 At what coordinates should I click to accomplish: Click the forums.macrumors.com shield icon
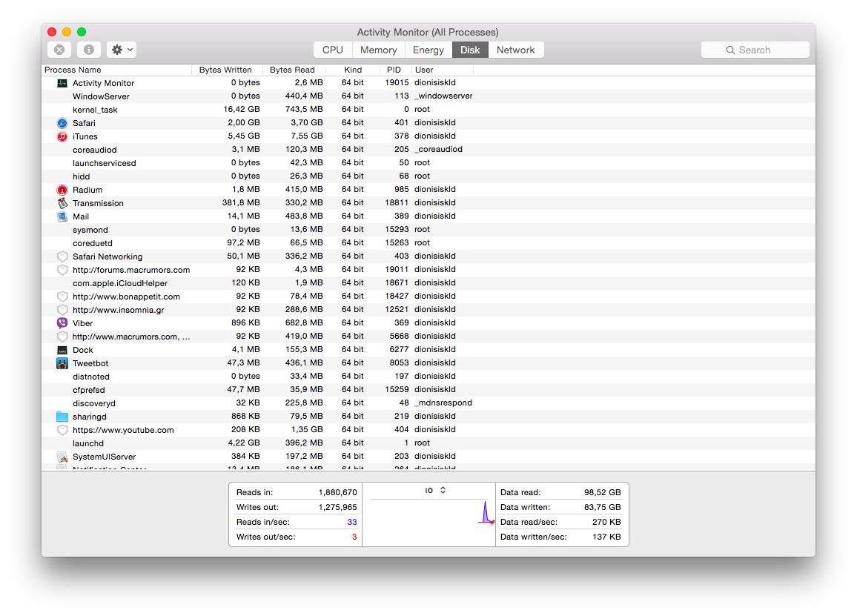tap(62, 270)
